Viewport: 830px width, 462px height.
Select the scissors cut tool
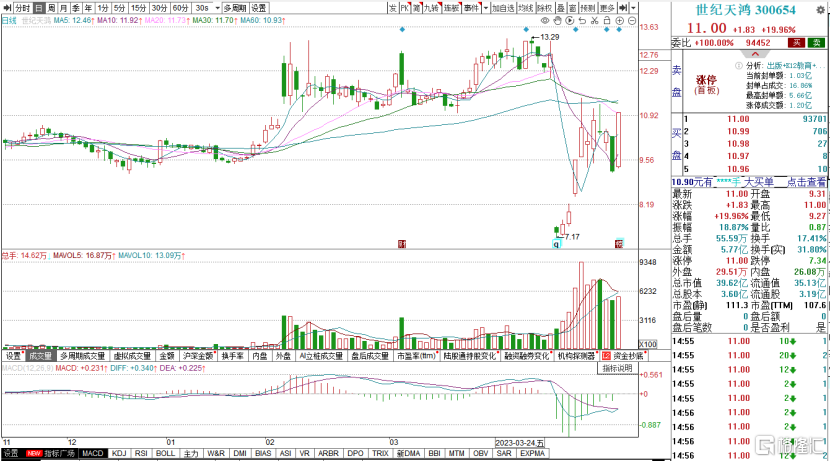coord(594,21)
